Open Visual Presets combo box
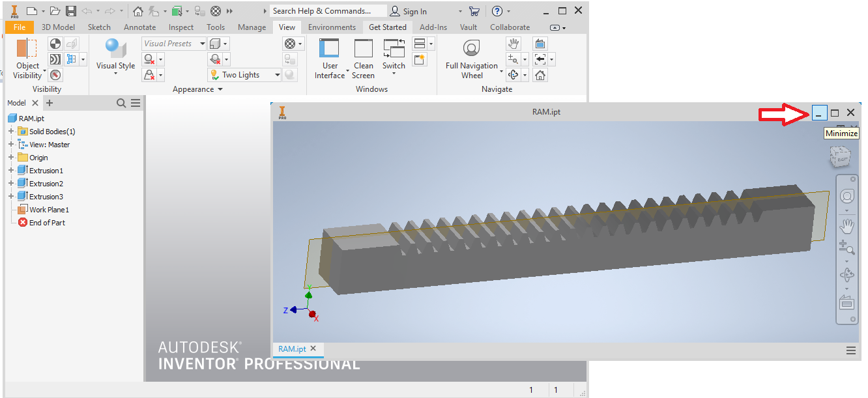The image size is (868, 398). (174, 44)
